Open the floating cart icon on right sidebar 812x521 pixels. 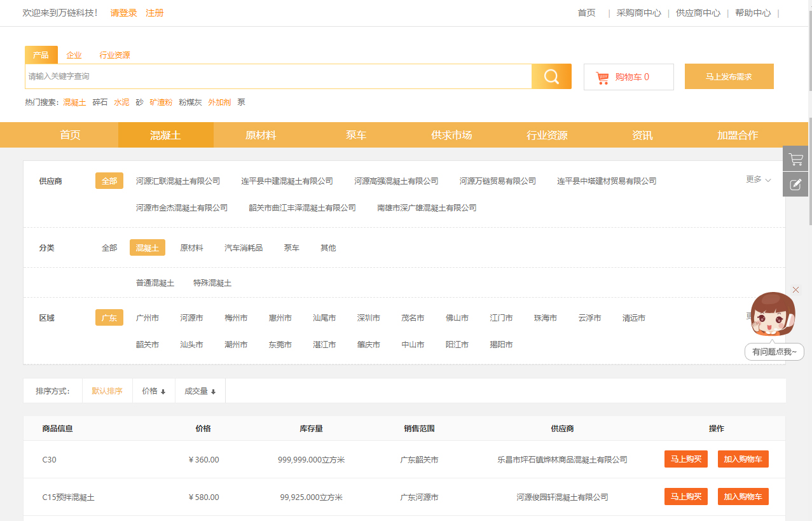(795, 159)
